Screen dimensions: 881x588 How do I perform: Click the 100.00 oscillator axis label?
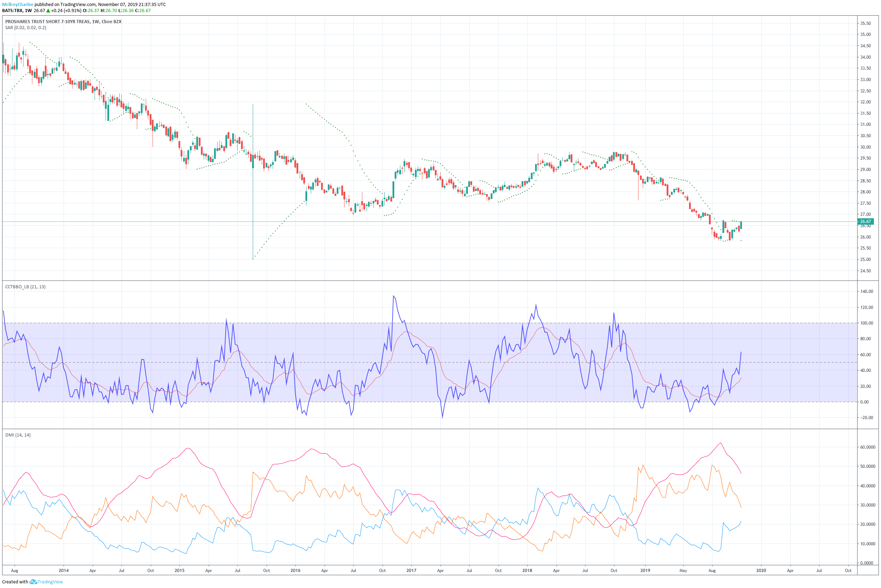point(867,323)
